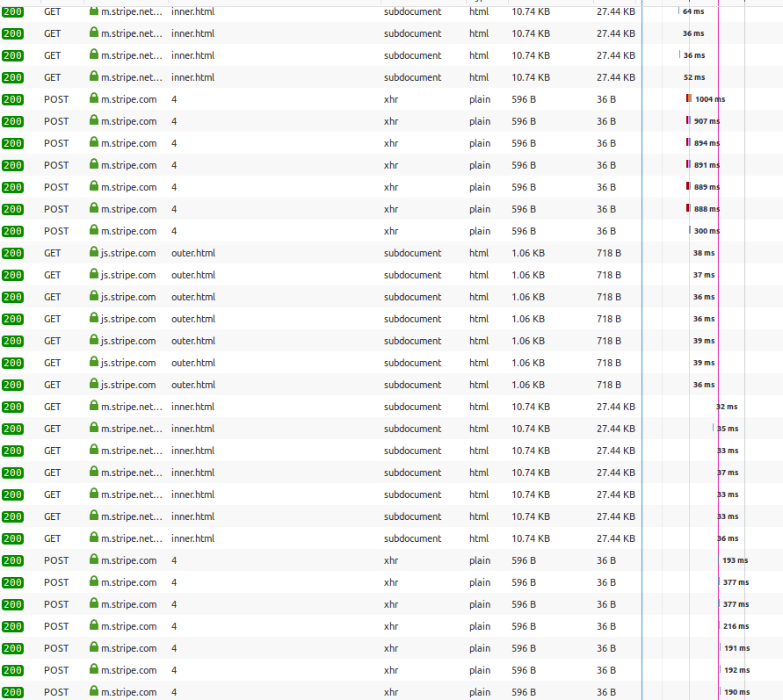Click m.stripe.com domain in the 894 ms row
Image resolution: width=783 pixels, height=700 pixels.
coord(129,143)
